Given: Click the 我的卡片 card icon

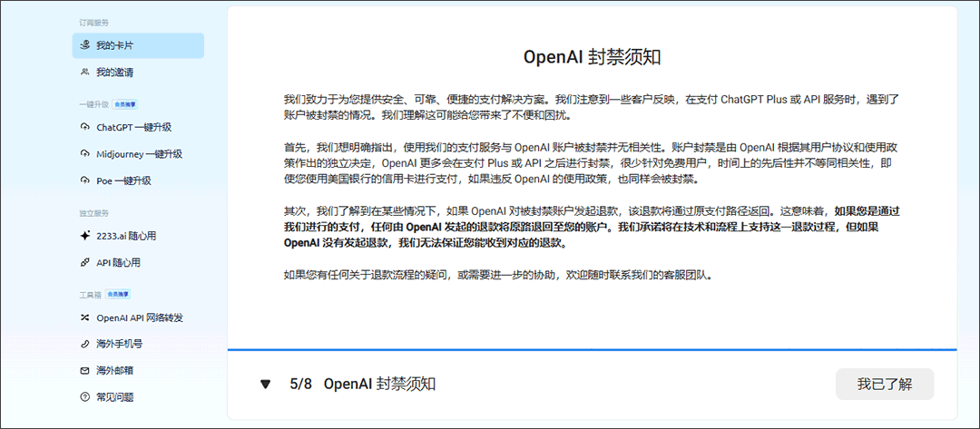Looking at the screenshot, I should [x=85, y=45].
